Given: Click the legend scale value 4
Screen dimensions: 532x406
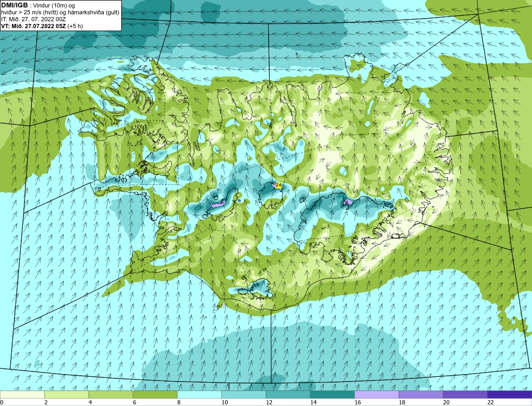Looking at the screenshot, I should (90, 402).
